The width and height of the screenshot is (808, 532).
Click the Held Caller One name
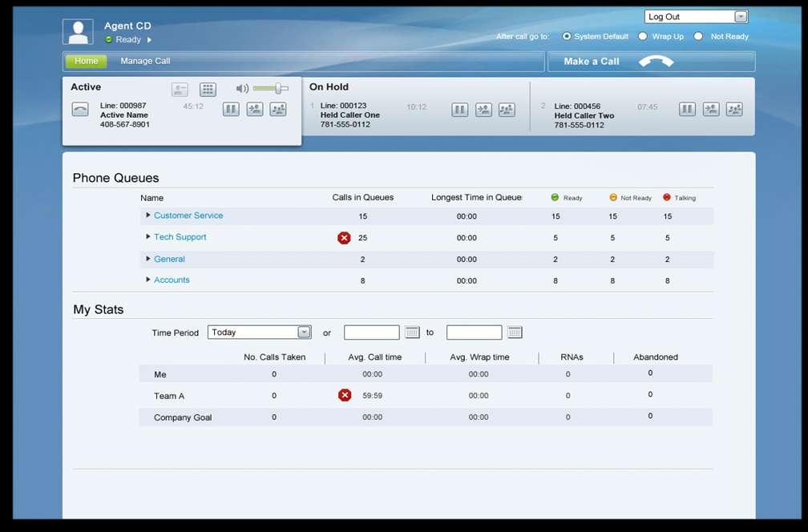pos(349,115)
